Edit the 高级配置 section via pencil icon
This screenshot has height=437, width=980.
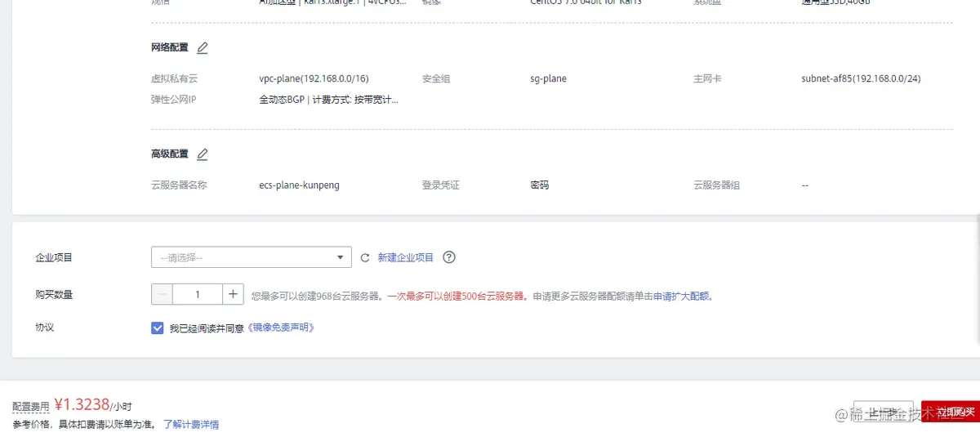click(x=203, y=154)
